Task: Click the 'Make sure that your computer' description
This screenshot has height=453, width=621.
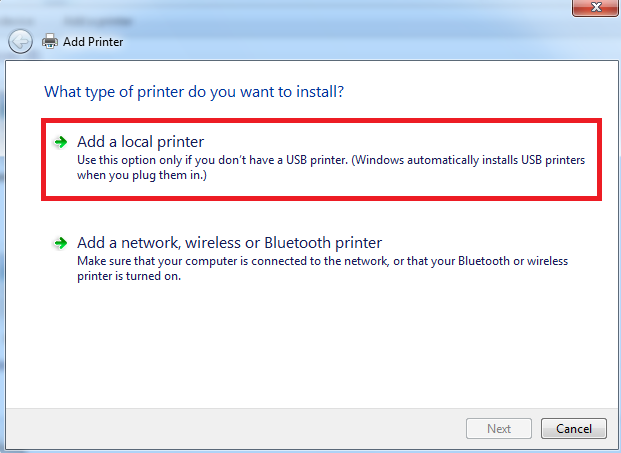Action: 322,268
